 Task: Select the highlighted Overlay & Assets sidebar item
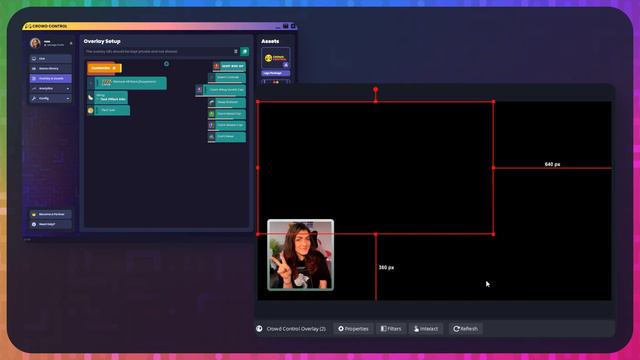tap(50, 78)
